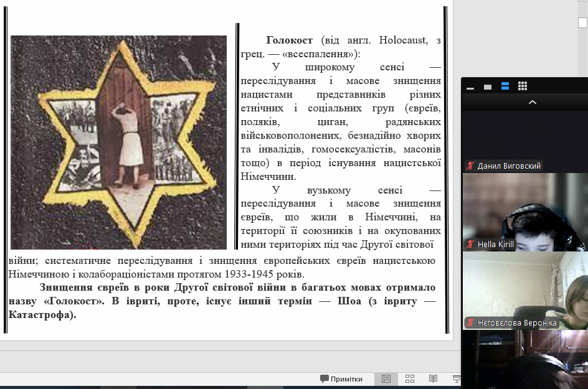The width and height of the screenshot is (588, 389).
Task: Click the up chevron in Zoom video strip
Action: click(x=532, y=102)
